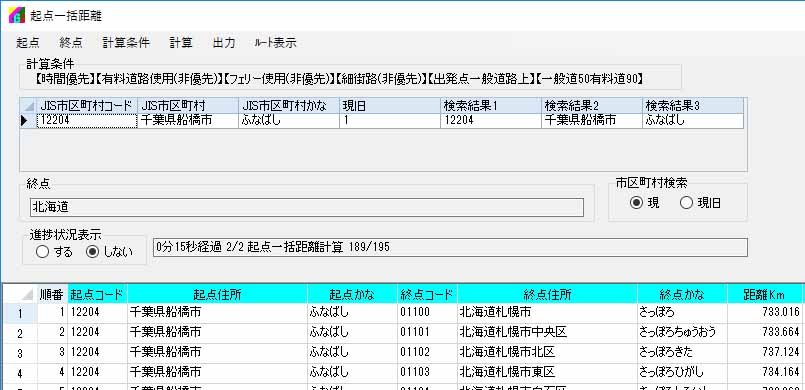Click the 検索結果2 cell 千葉県船橋市
Screen dimensions: 805x390
[591, 121]
